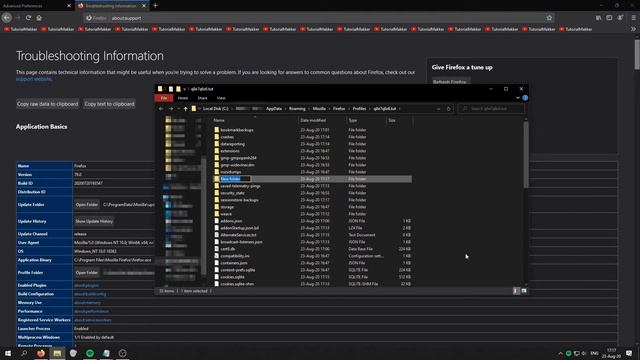Open the notification center icon

[629, 353]
